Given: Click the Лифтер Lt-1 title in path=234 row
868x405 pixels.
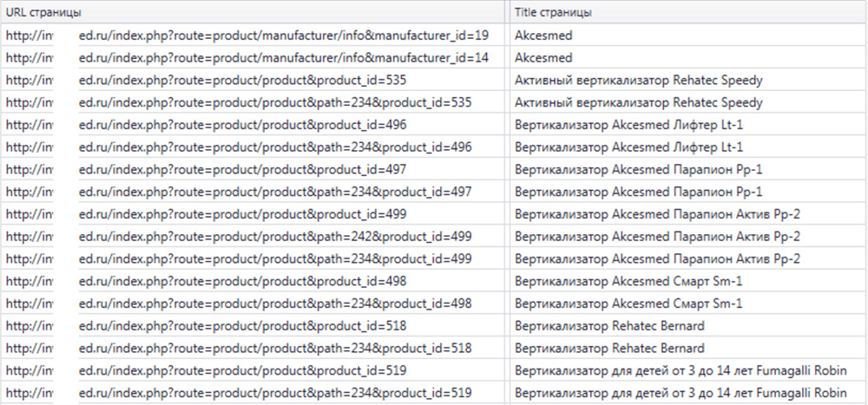Looking at the screenshot, I should coord(628,147).
